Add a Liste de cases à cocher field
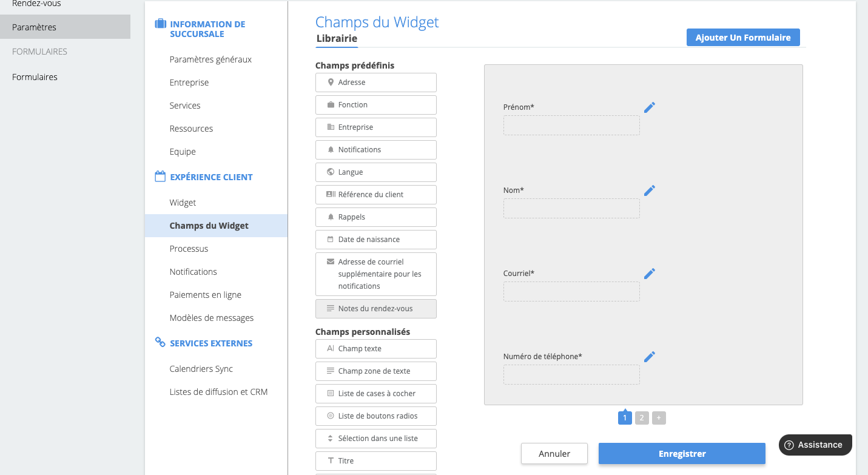Viewport: 868px width, 475px height. (375, 394)
